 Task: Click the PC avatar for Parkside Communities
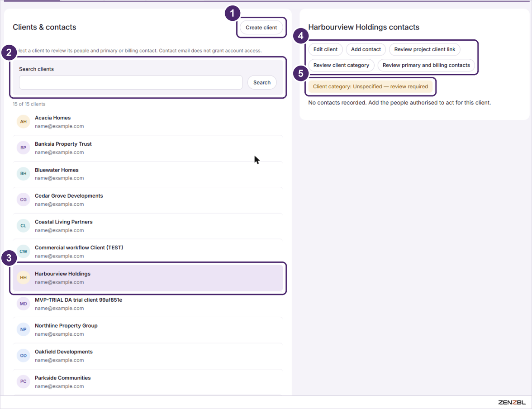(x=24, y=381)
